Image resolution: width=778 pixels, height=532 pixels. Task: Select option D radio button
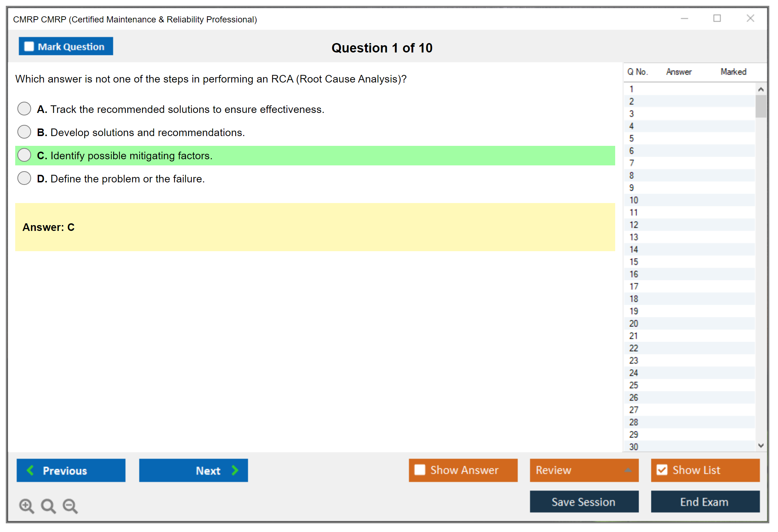pos(24,178)
